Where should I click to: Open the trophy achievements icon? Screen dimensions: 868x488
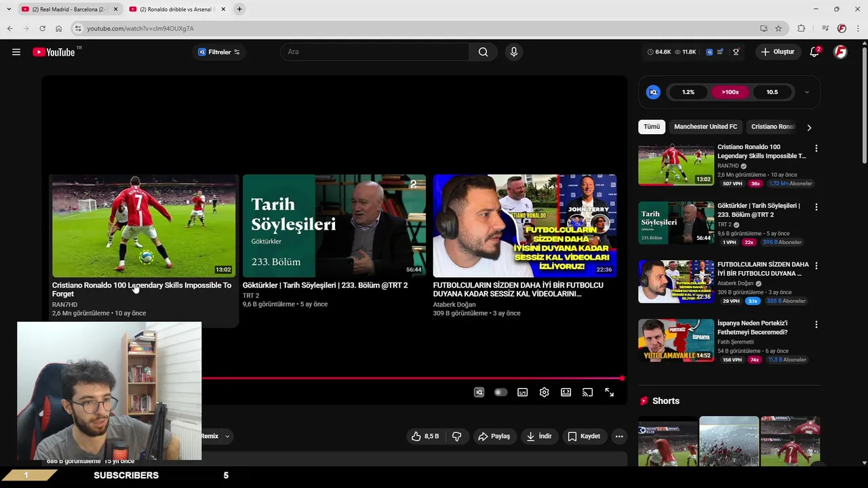pos(736,52)
